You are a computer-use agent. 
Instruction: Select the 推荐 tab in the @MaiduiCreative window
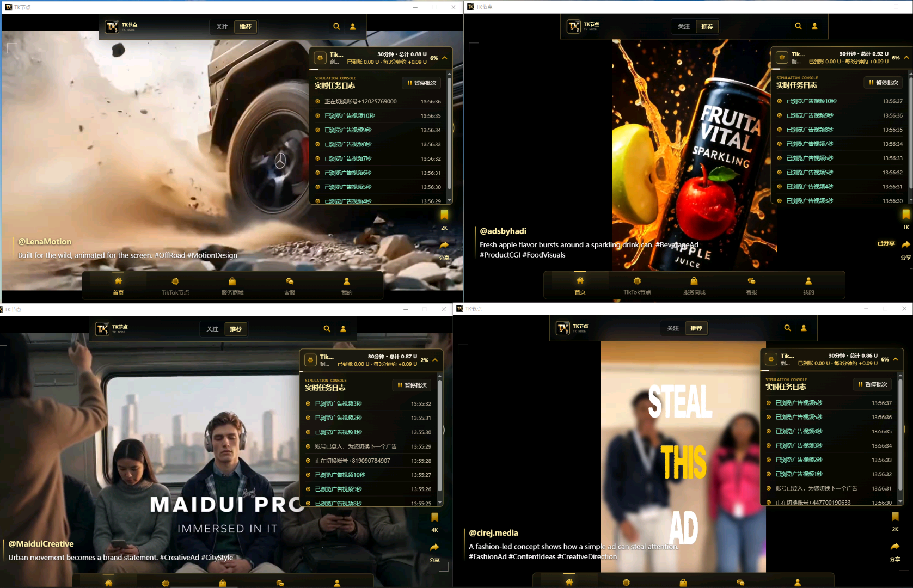tap(236, 329)
